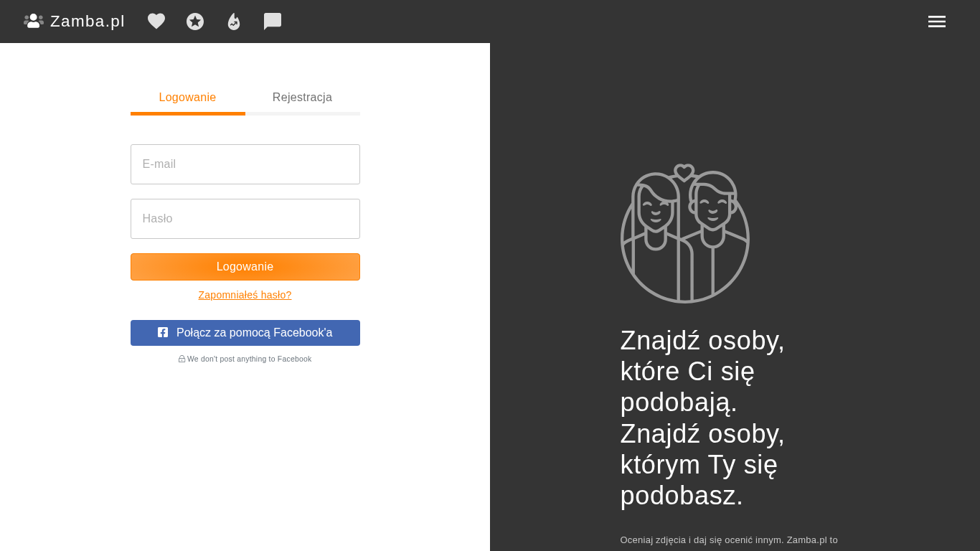Click the "Oceniaj zdjęcia" description paragraph
This screenshot has width=980, height=551.
728,540
